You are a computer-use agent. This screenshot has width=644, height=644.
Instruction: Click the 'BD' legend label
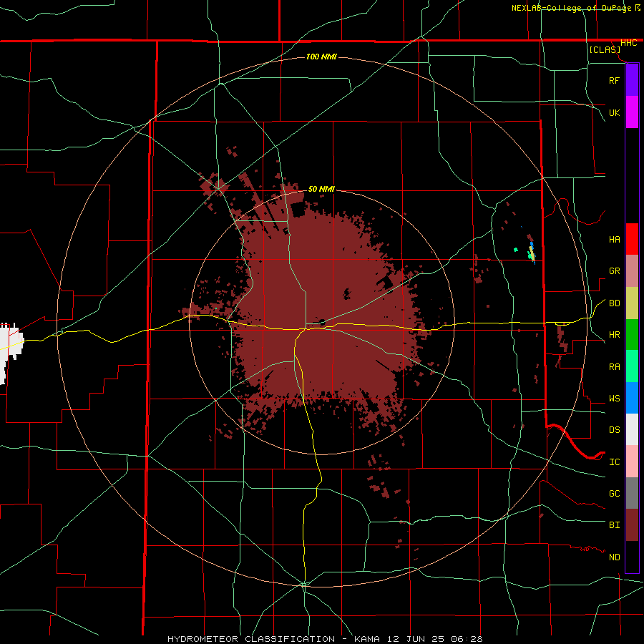[614, 303]
